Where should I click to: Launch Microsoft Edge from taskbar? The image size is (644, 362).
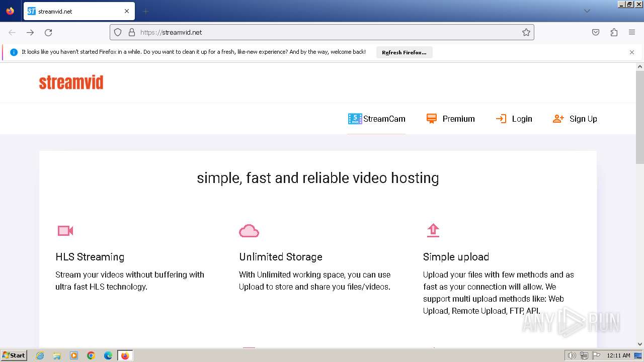[x=108, y=355]
